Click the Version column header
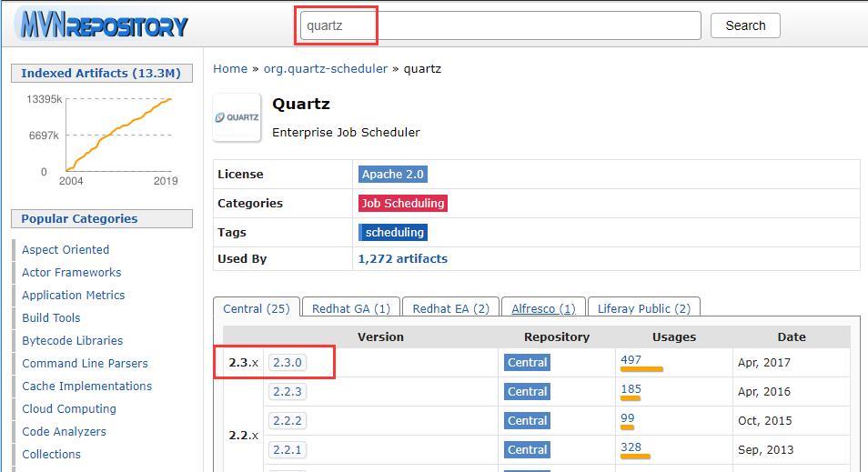Viewport: 868px width, 472px height. 380,337
